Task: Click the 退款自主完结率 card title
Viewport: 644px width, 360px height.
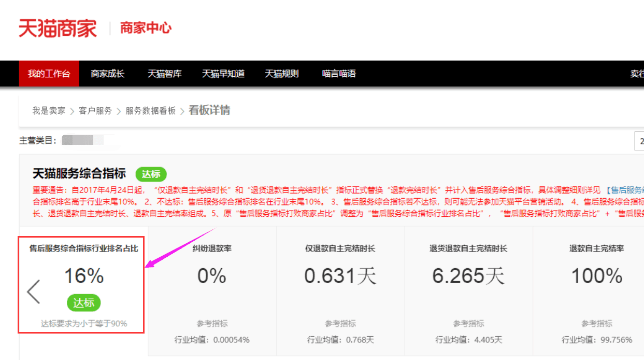Action: click(597, 248)
